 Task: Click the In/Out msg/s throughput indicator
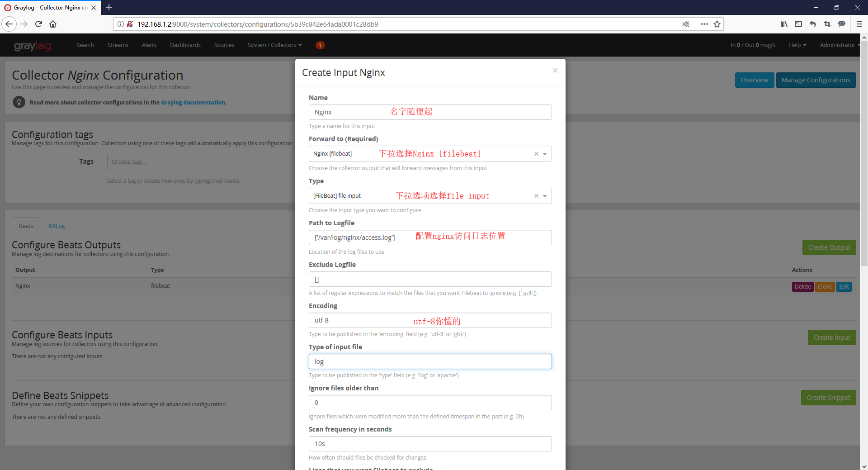click(x=753, y=45)
